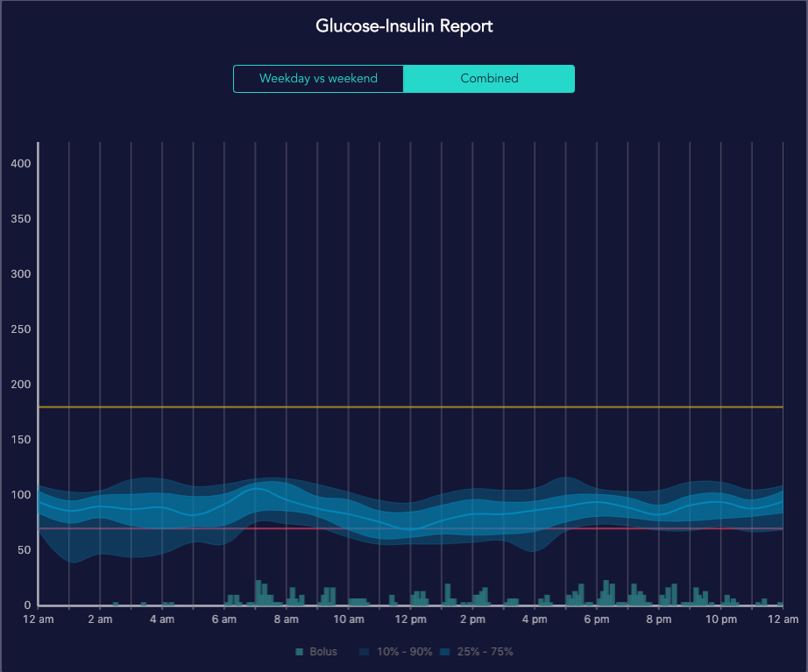This screenshot has width=808, height=672.
Task: Click the 150 y-axis label
Action: pyautogui.click(x=21, y=440)
